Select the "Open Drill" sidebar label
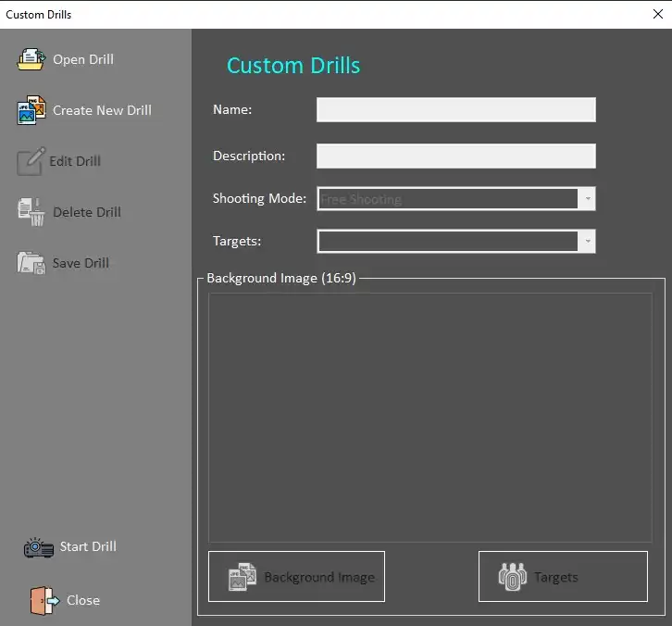672x626 pixels. [x=83, y=59]
